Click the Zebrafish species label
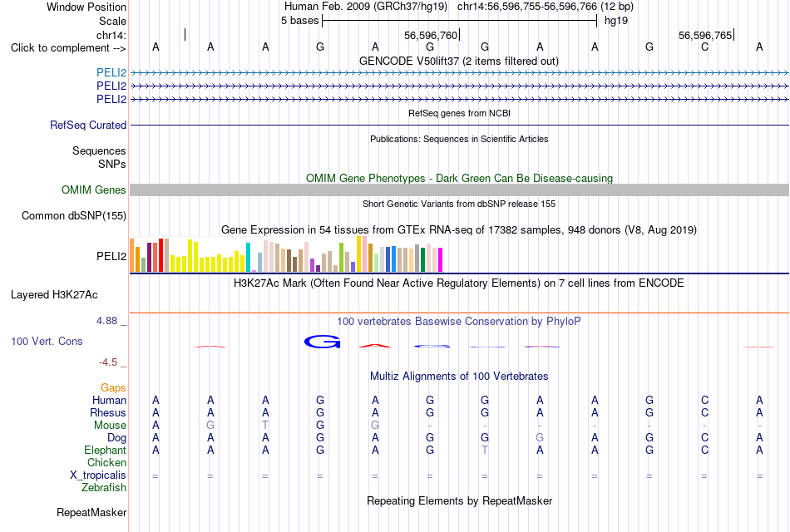 104,488
